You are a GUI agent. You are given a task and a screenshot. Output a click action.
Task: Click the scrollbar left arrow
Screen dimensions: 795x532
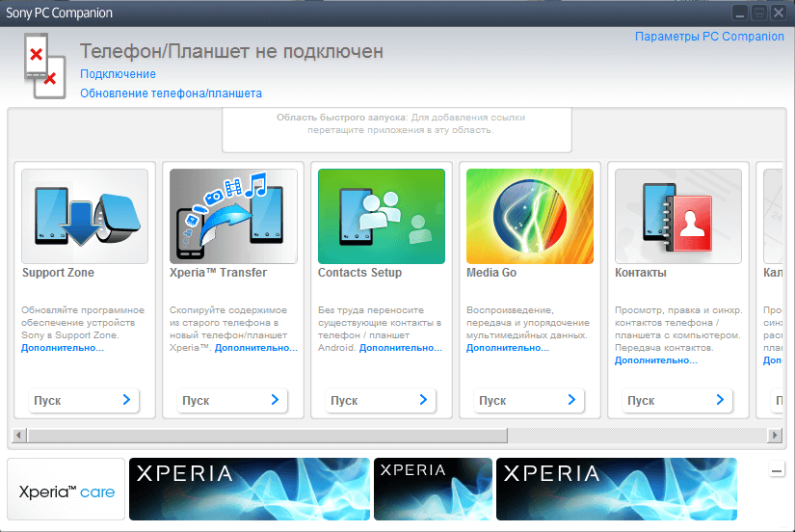point(18,435)
